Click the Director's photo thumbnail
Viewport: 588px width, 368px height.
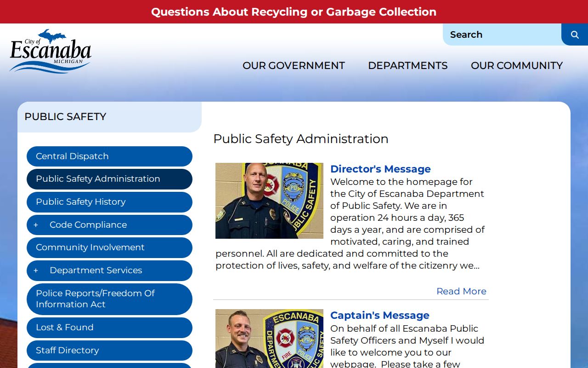pos(269,201)
